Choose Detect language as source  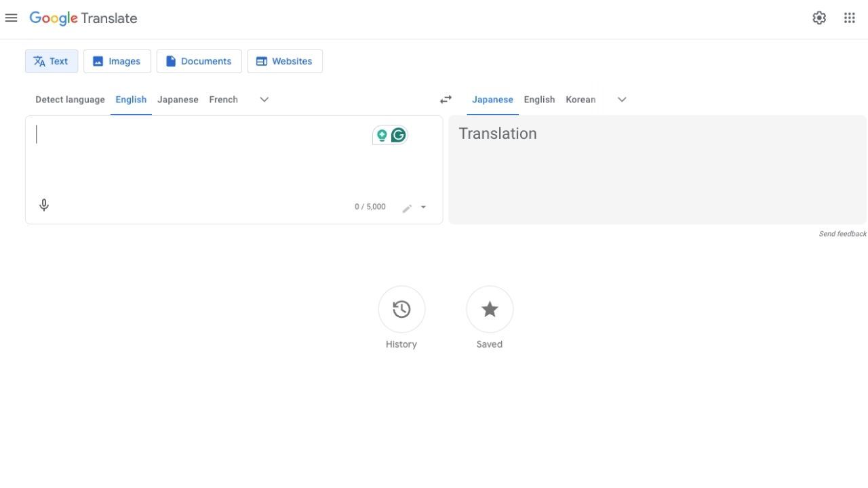coord(70,100)
